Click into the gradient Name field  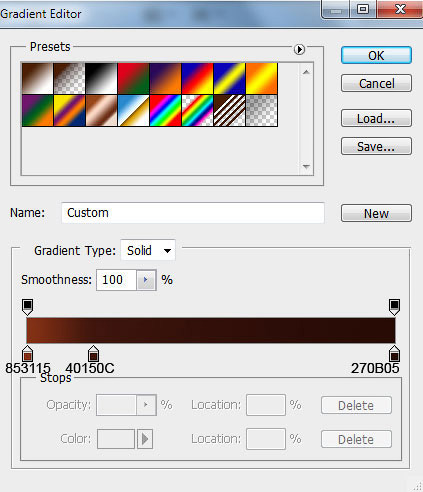pyautogui.click(x=193, y=213)
